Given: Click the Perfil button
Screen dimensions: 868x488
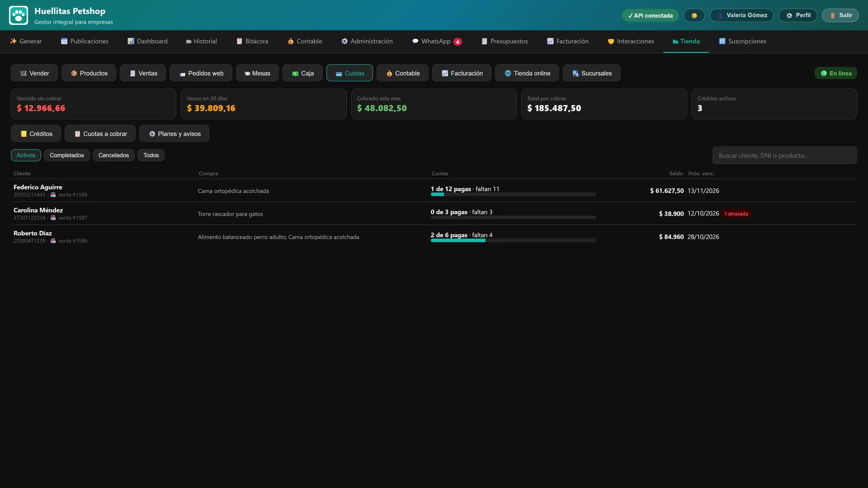Looking at the screenshot, I should [x=797, y=15].
